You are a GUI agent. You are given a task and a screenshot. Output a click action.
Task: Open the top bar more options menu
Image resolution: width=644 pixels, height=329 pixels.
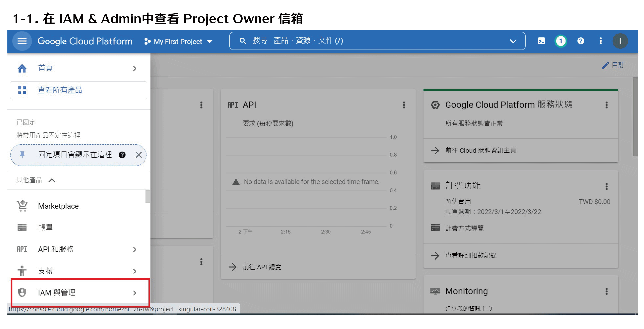coord(601,41)
